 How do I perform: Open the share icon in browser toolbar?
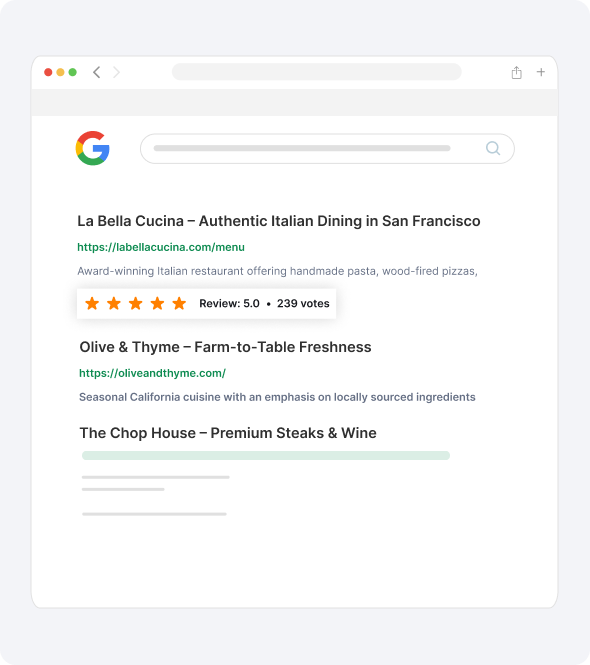tap(516, 73)
